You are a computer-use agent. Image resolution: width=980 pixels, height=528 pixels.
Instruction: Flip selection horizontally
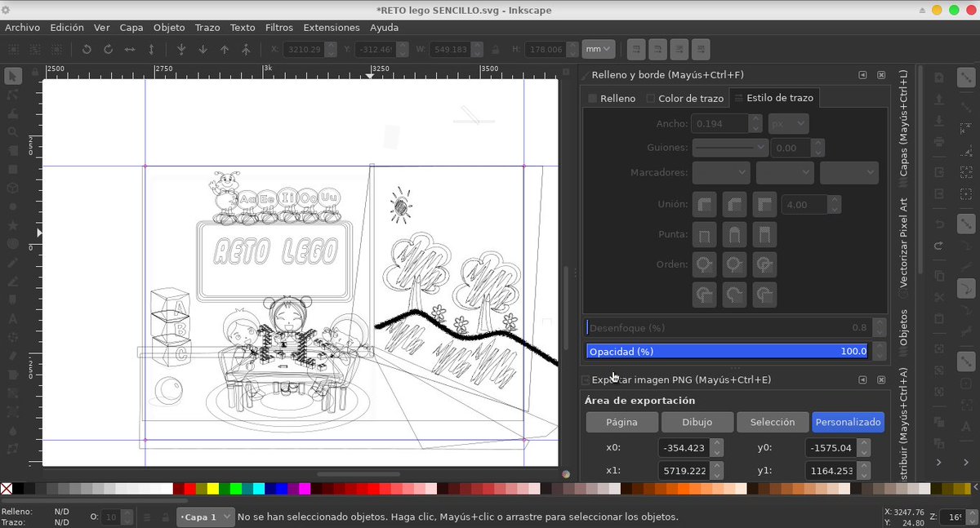tap(130, 49)
